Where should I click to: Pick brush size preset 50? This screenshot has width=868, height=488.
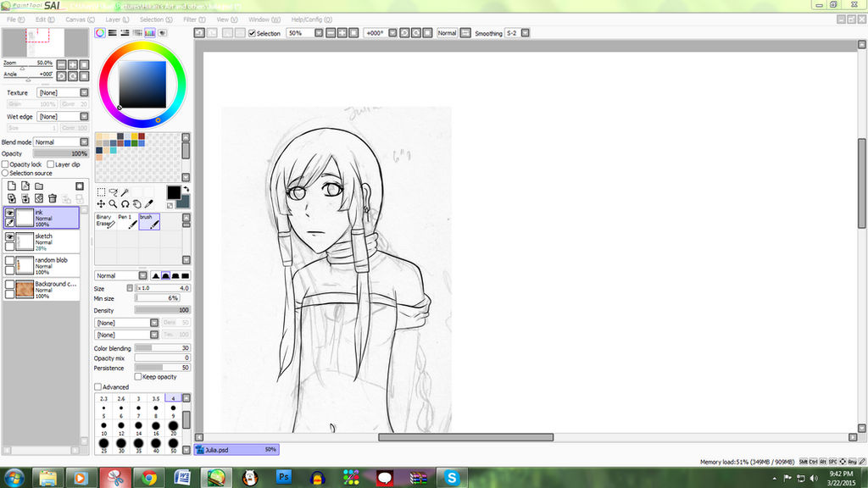click(x=173, y=445)
